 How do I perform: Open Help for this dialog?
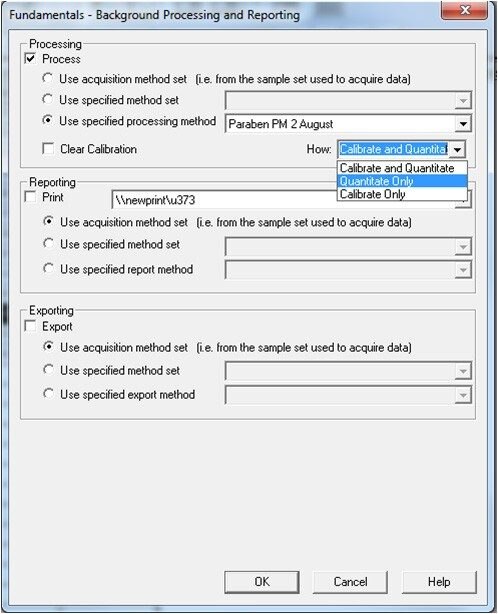coord(439,582)
